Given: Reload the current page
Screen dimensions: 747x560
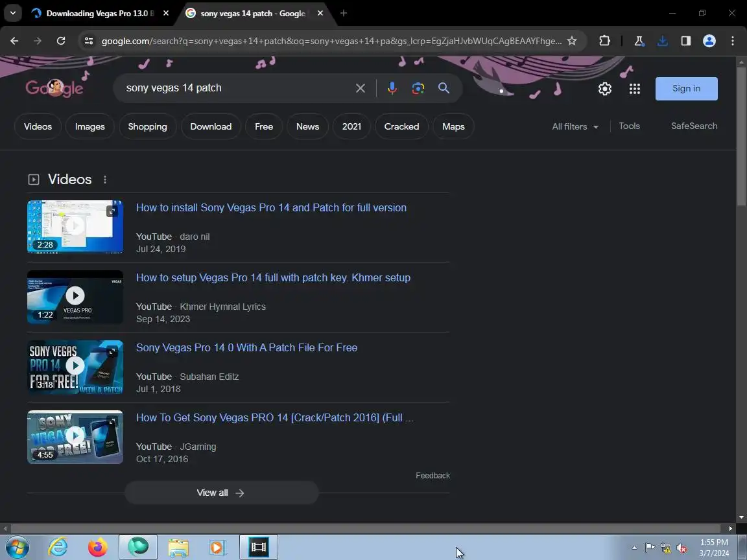Looking at the screenshot, I should 60,41.
